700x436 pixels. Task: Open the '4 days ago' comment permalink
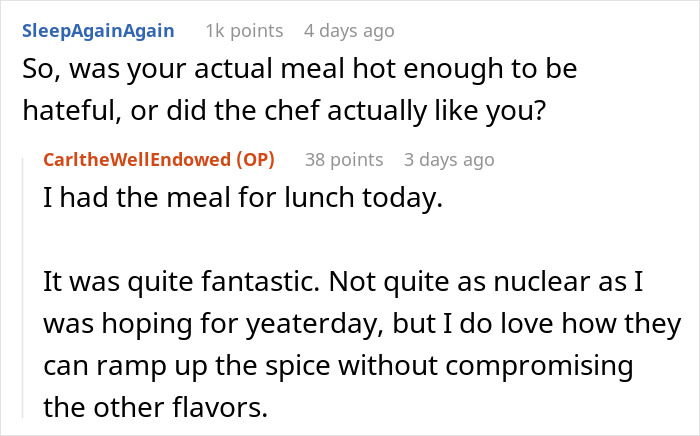click(348, 31)
